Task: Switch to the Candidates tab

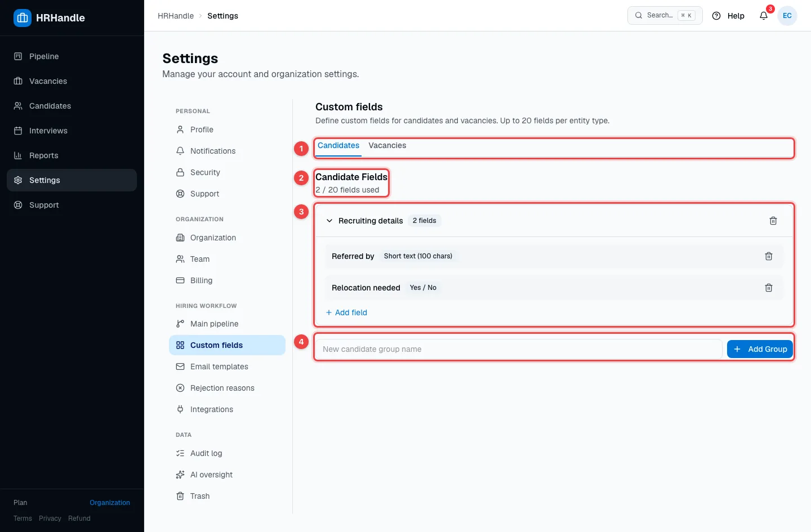Action: (x=338, y=146)
